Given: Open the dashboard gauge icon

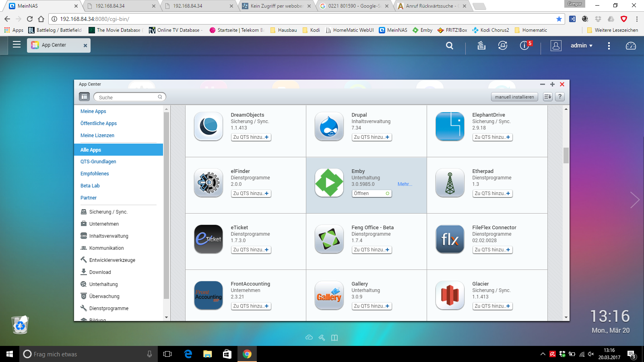Looking at the screenshot, I should click(631, 46).
